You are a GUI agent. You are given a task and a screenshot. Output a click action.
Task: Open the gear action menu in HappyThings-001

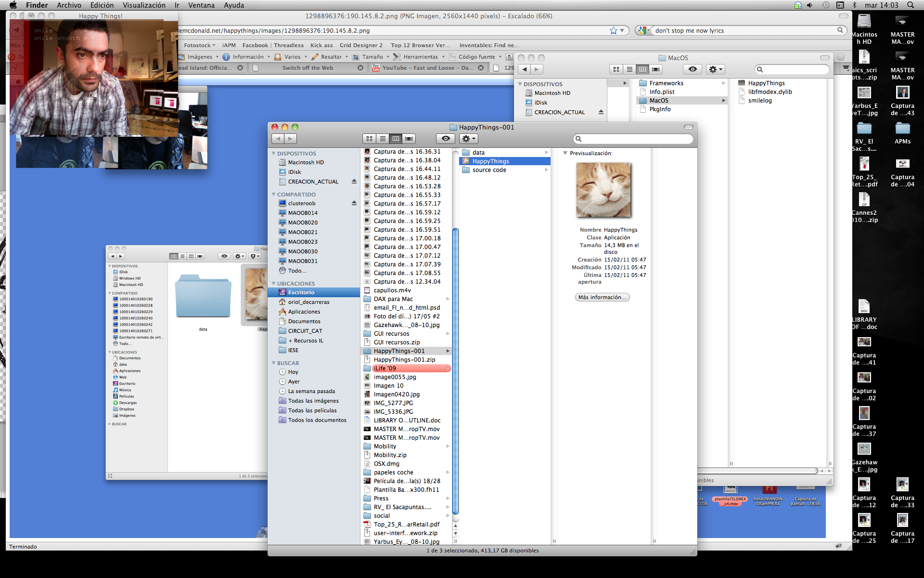click(x=468, y=139)
